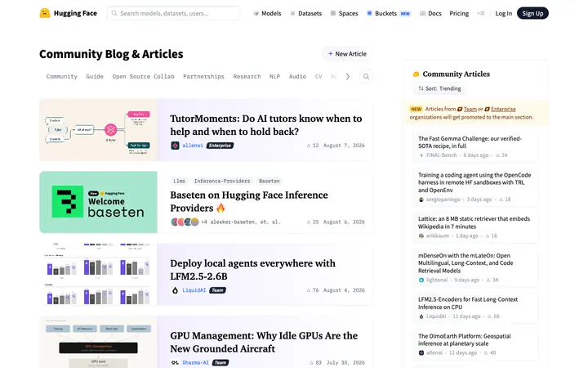Focus the Search models, datasets, users field

(x=173, y=13)
